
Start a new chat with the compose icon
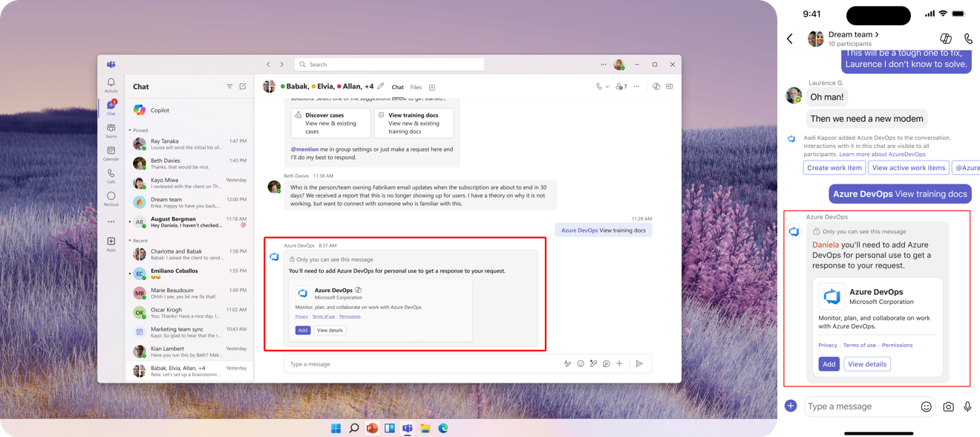pyautogui.click(x=243, y=85)
